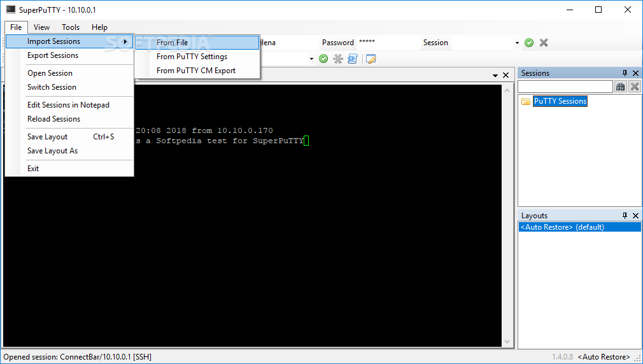Close the active terminal document tab
The width and height of the screenshot is (643, 364).
click(505, 75)
